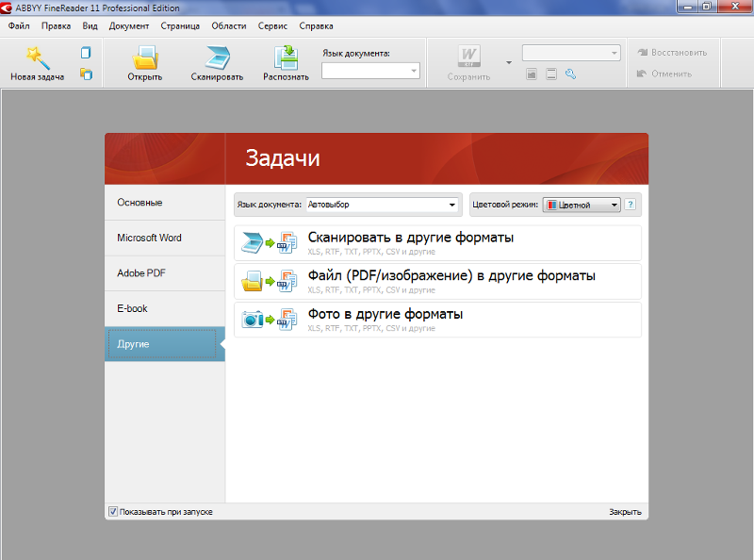The width and height of the screenshot is (754, 560).
Task: Click the Сохранить Word document icon
Action: [x=468, y=57]
